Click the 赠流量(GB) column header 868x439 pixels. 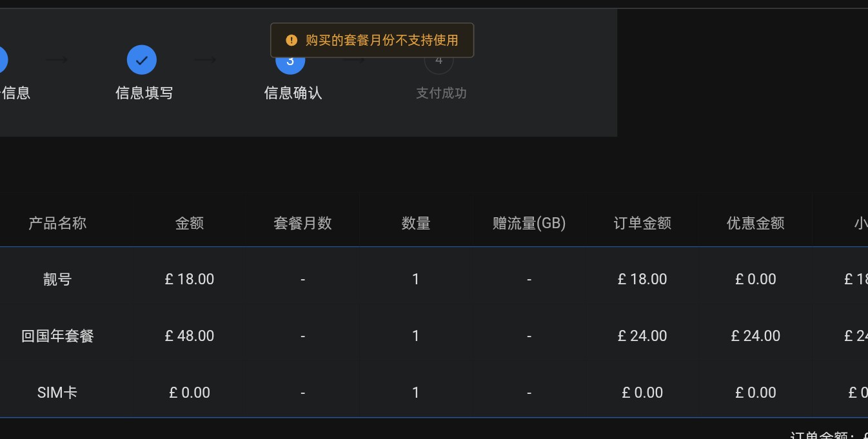[x=529, y=223]
